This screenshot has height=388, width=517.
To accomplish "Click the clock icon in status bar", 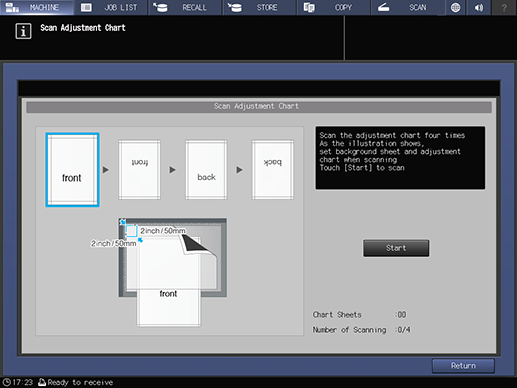I will (x=6, y=382).
